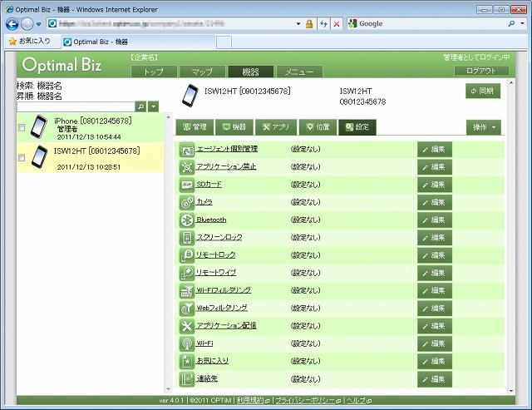Click the Optimal Biz - 機器 browser tab
The image size is (532, 410).
point(139,42)
